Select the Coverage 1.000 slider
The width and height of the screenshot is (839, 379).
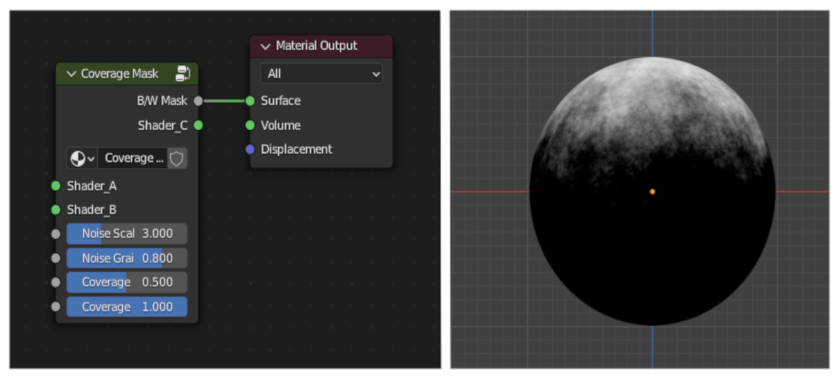pos(127,307)
